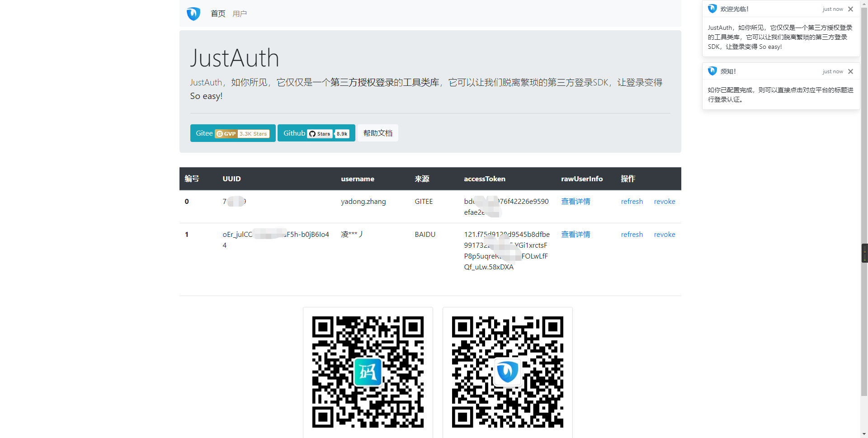Click the JustAuth heading title

point(235,58)
